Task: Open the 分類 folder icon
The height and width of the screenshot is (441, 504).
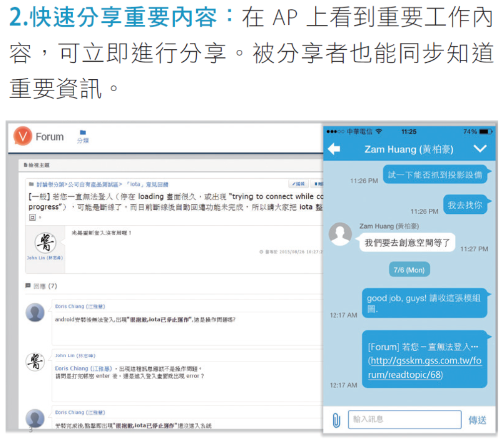Action: 83,133
